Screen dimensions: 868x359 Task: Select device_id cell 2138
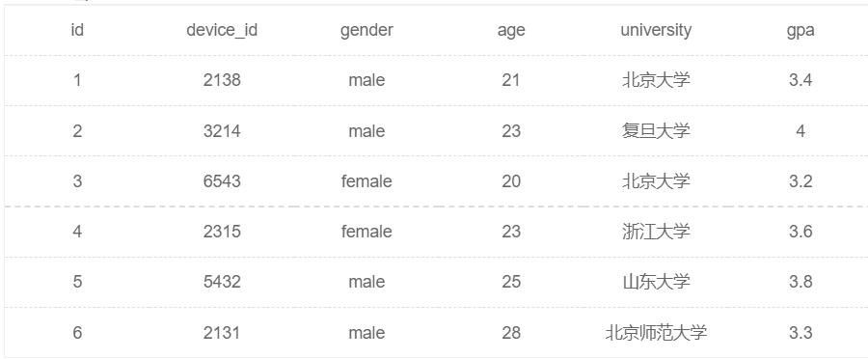222,80
